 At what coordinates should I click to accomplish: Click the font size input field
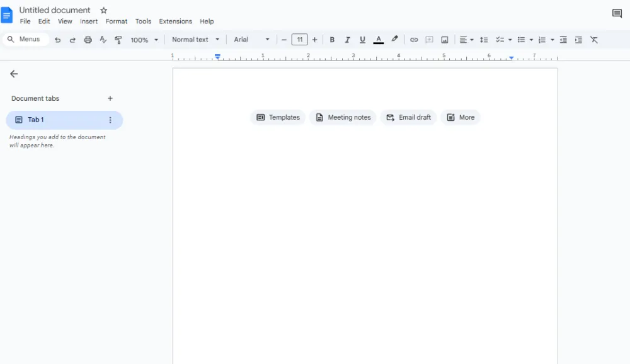tap(300, 40)
